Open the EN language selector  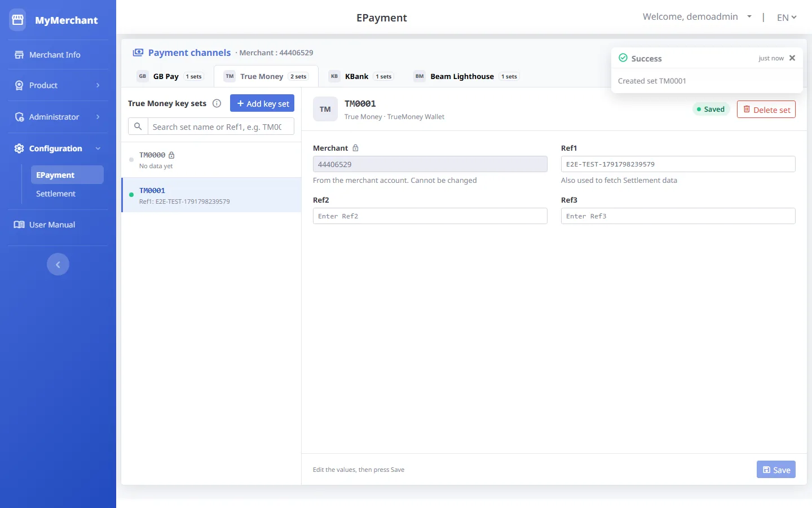[787, 17]
